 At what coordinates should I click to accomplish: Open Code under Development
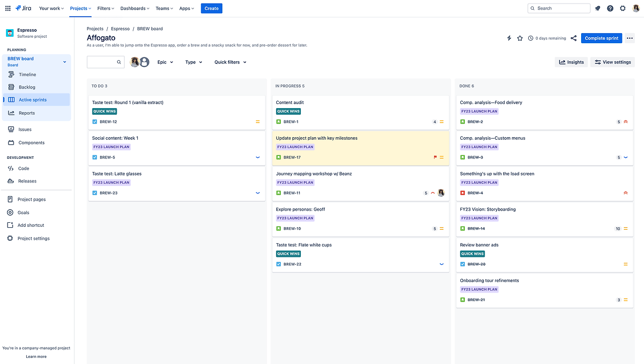pyautogui.click(x=36, y=168)
